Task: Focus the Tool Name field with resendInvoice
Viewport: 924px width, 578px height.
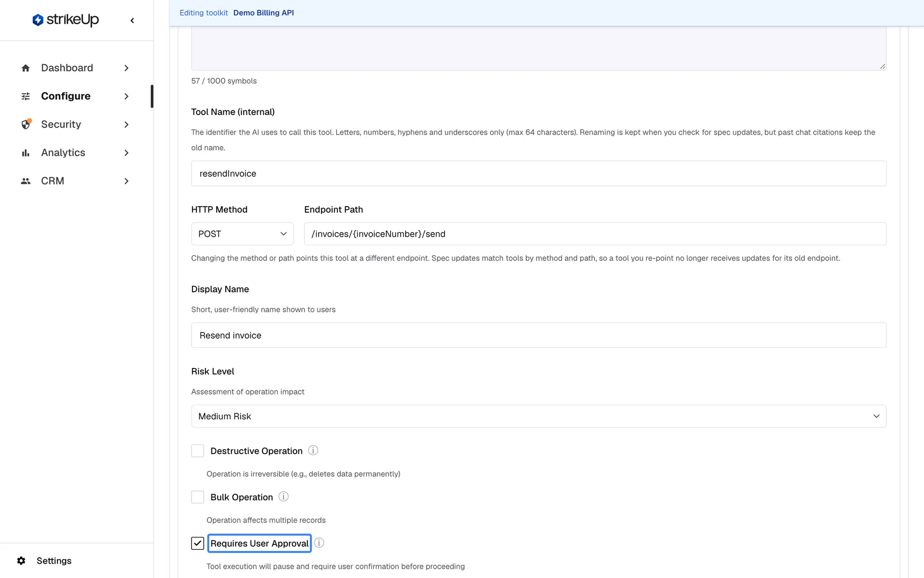Action: pyautogui.click(x=538, y=174)
